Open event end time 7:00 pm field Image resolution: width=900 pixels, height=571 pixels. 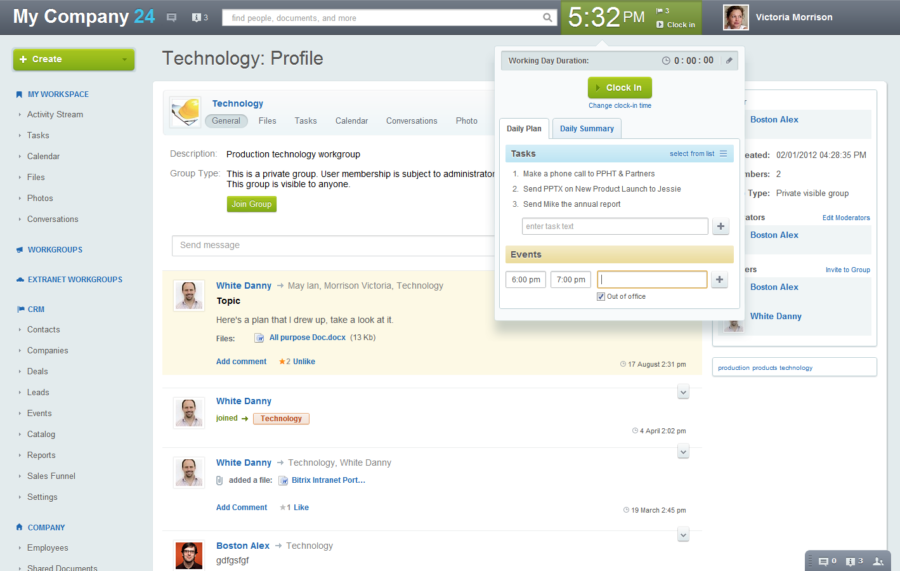pos(571,279)
